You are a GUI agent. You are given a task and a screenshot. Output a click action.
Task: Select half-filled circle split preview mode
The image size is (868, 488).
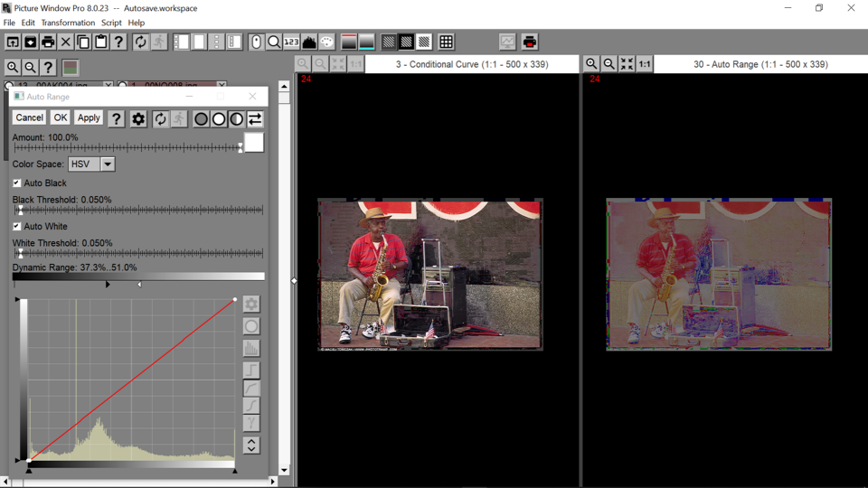(x=237, y=119)
